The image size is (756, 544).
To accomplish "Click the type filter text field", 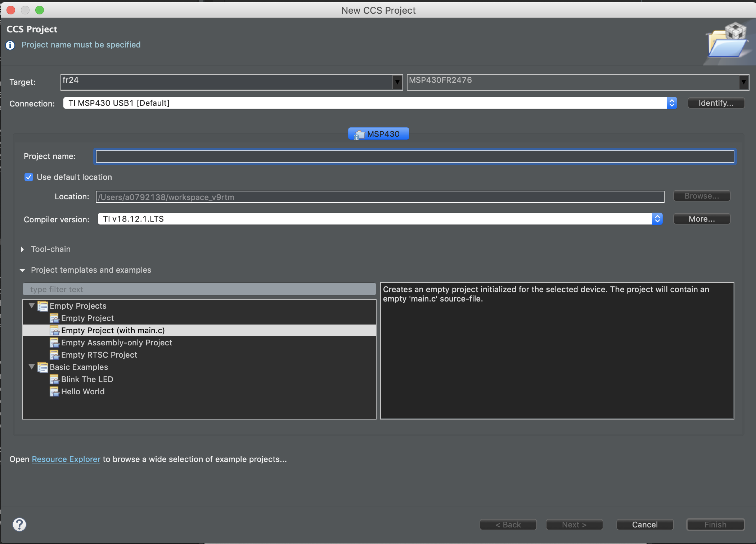I will (x=199, y=289).
